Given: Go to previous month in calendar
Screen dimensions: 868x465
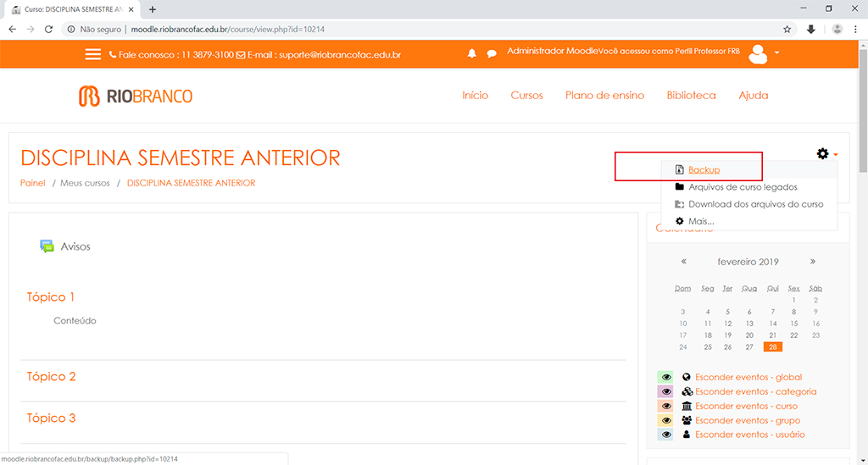Looking at the screenshot, I should 684,262.
